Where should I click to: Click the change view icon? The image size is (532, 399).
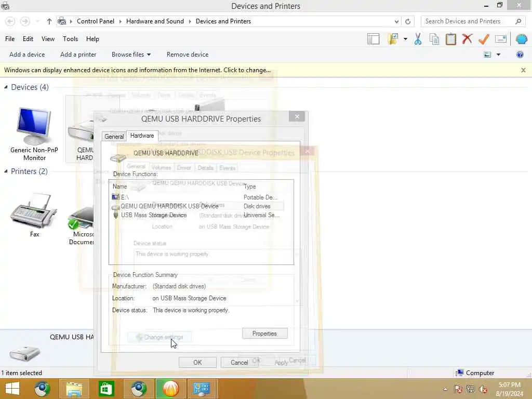[x=487, y=55]
